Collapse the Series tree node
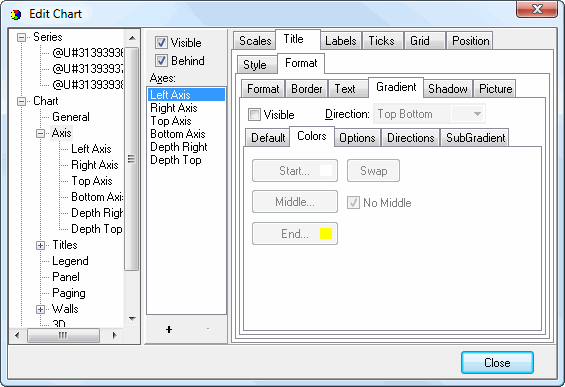The width and height of the screenshot is (565, 387). pyautogui.click(x=22, y=37)
